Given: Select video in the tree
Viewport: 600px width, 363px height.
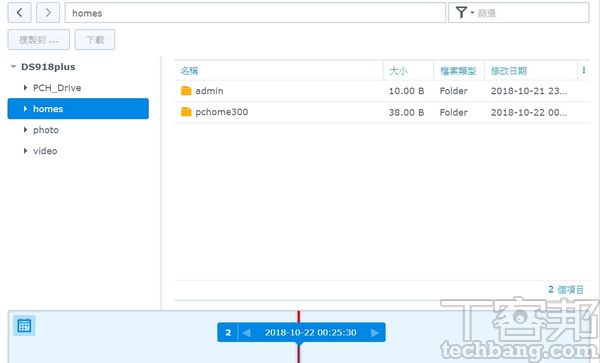Looking at the screenshot, I should (x=45, y=151).
